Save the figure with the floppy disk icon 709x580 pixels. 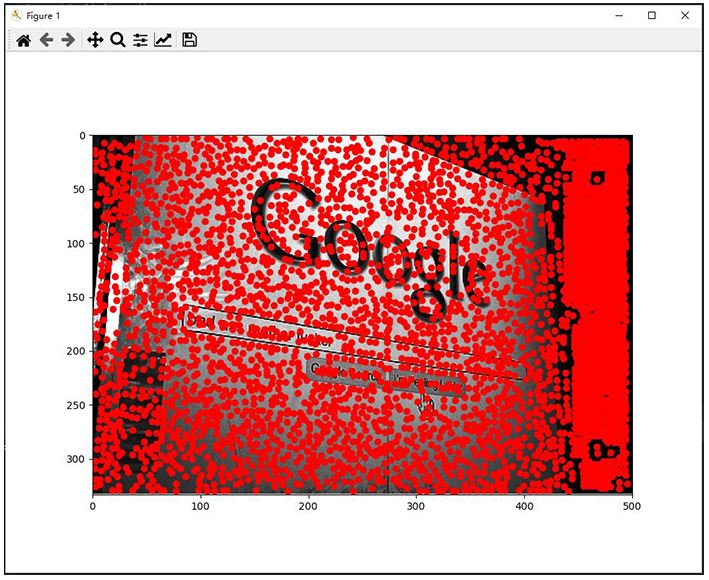189,40
